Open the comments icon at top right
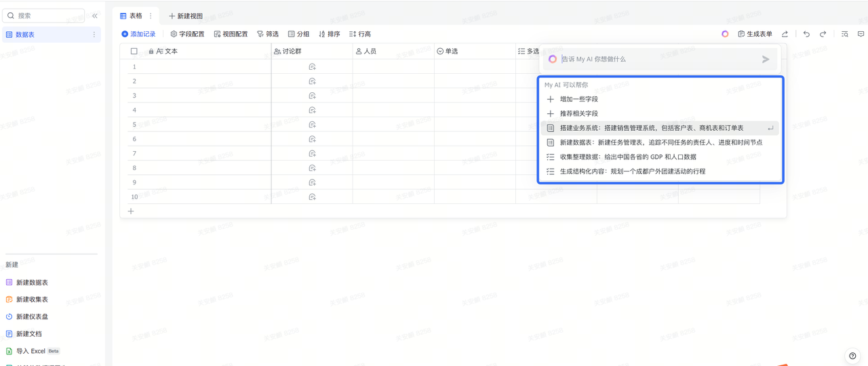Image resolution: width=868 pixels, height=366 pixels. [861, 34]
